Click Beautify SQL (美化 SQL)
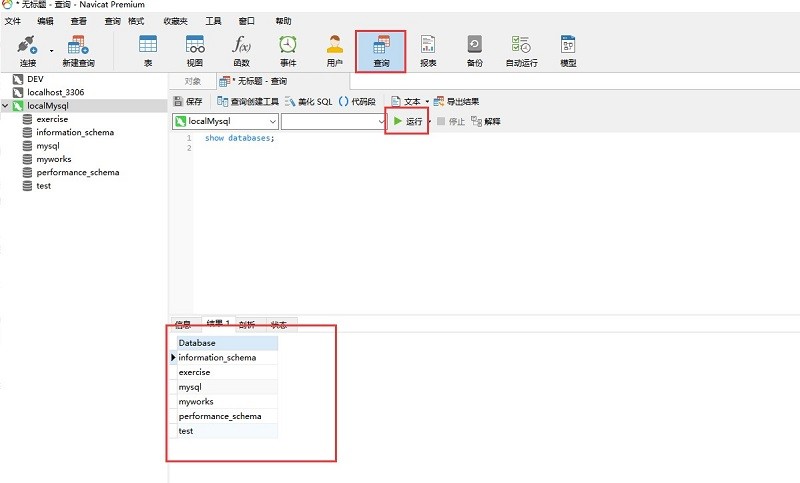Screen dimensions: 800x483 tap(309, 101)
